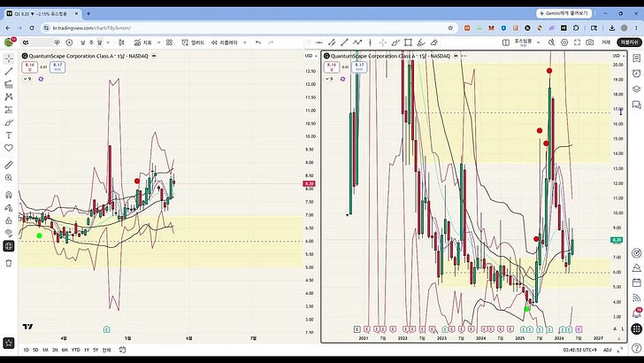This screenshot has width=644, height=363.
Task: Open alerts clock icon in right sidebar
Action: (x=637, y=73)
